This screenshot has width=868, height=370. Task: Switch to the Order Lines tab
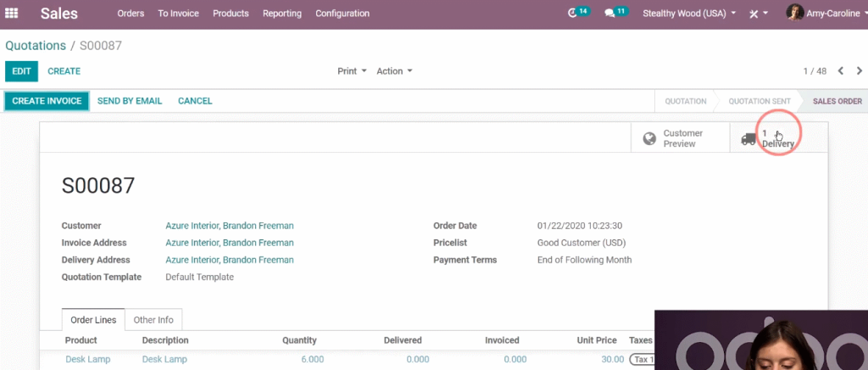point(93,320)
